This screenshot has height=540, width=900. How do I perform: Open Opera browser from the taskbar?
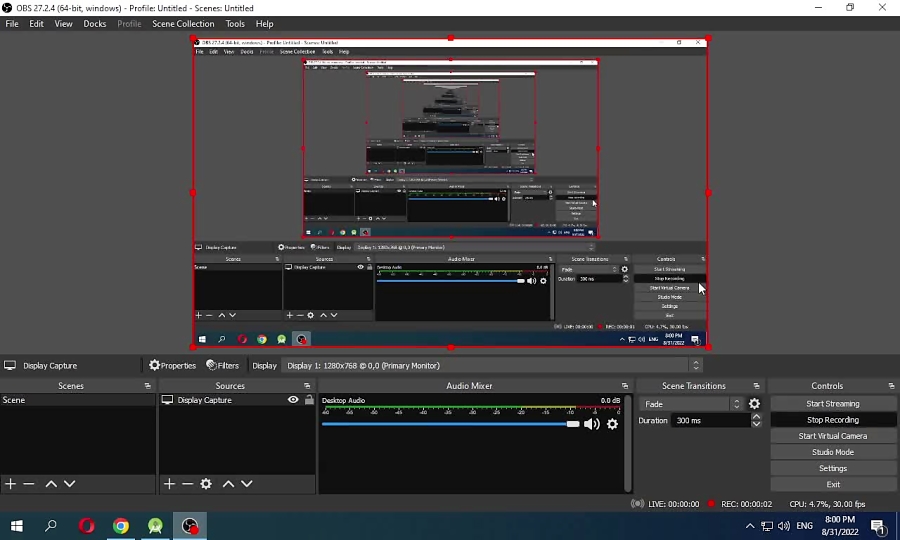[87, 526]
